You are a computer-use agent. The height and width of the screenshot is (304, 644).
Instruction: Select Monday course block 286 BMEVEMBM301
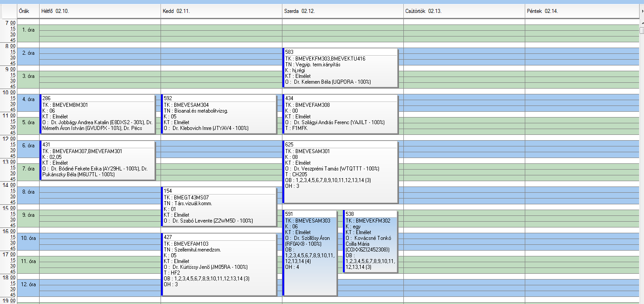(x=98, y=114)
